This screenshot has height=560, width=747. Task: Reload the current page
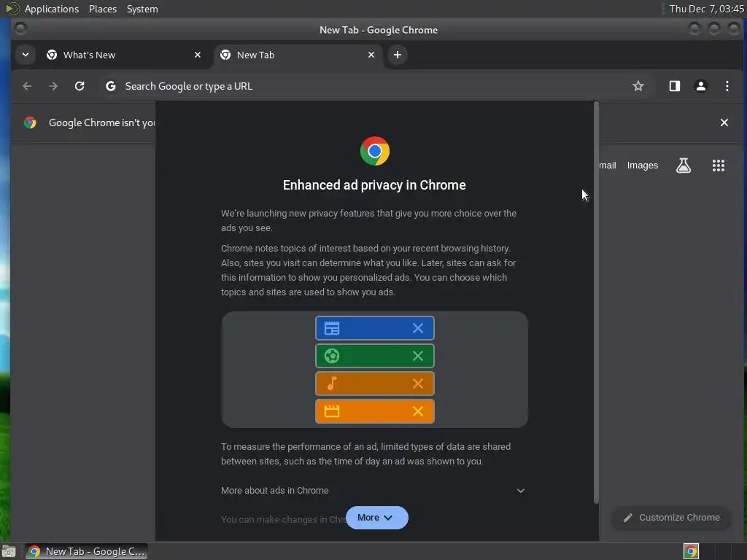pos(80,86)
